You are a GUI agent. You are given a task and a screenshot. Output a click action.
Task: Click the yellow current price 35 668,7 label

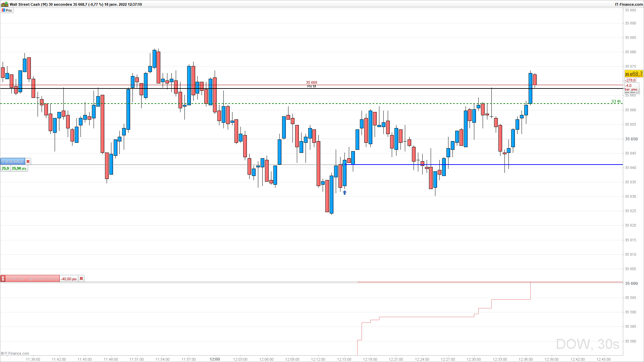coord(634,74)
